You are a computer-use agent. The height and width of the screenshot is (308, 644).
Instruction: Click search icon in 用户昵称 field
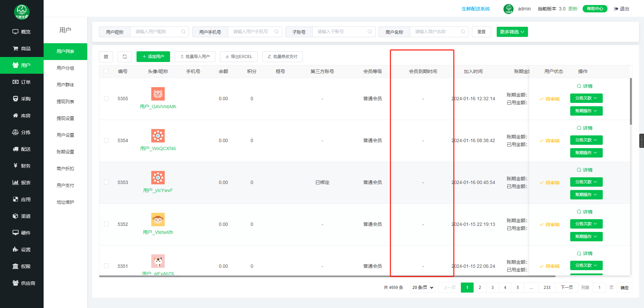183,32
